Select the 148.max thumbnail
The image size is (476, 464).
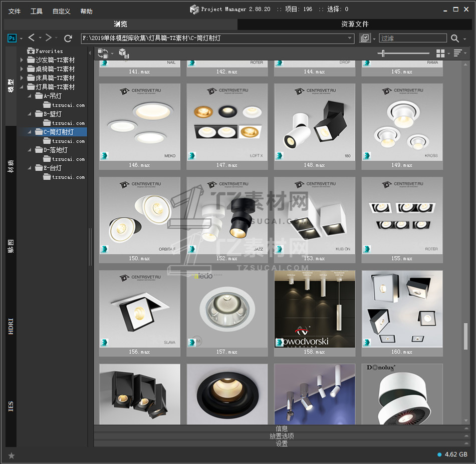315,123
